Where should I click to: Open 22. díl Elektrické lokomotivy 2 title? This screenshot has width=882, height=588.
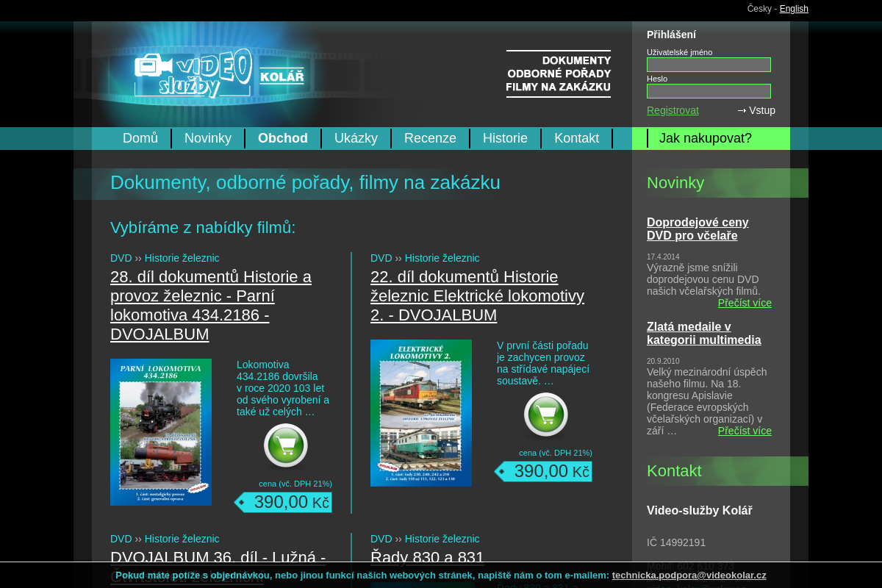(477, 296)
